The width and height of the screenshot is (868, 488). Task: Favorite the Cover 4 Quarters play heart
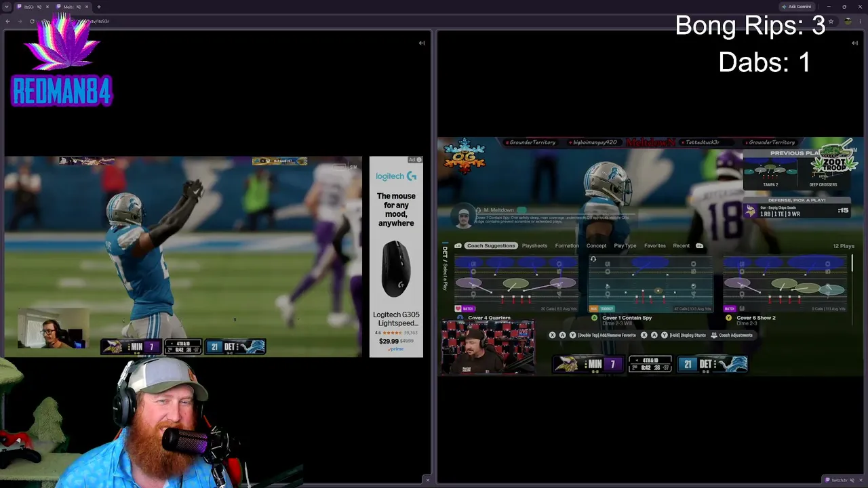pos(458,308)
